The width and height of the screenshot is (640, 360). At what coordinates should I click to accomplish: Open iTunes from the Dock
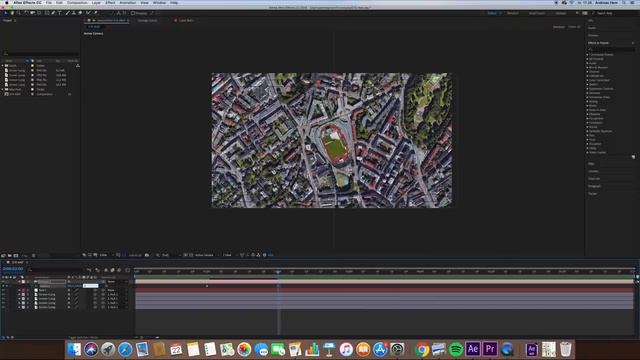click(346, 349)
